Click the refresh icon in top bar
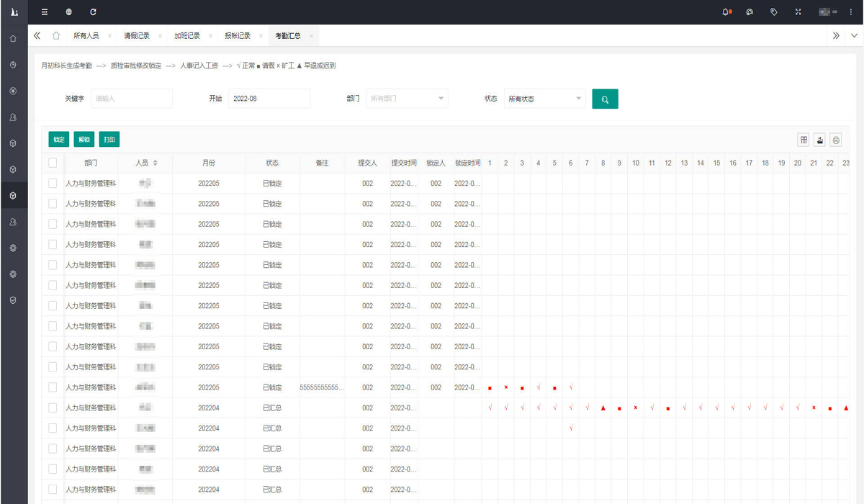Viewport: 864px width, 504px height. click(x=93, y=12)
